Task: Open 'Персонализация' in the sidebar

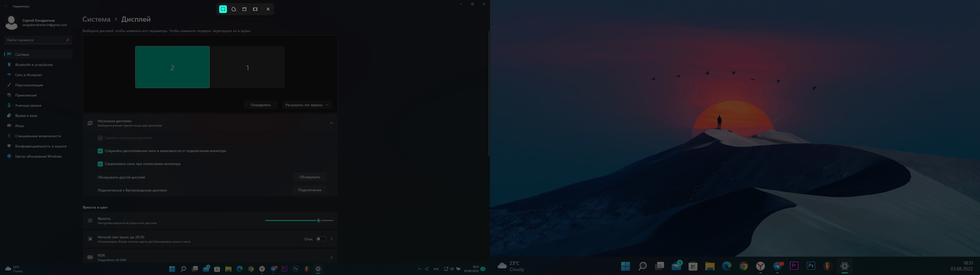Action: point(29,85)
